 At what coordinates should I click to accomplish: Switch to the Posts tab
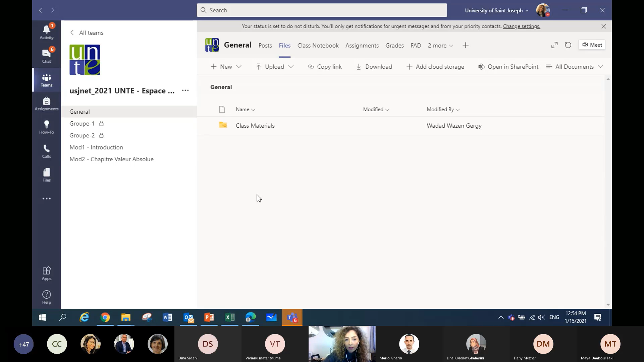265,46
